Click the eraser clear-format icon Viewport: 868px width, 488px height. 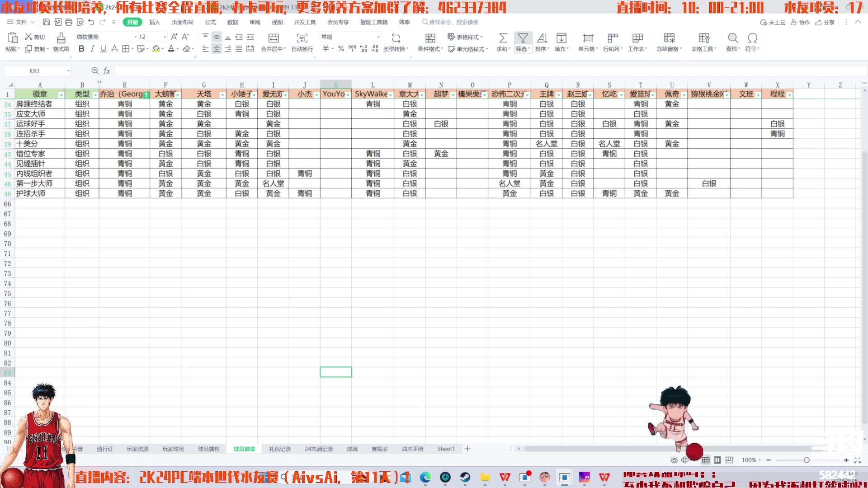click(186, 49)
